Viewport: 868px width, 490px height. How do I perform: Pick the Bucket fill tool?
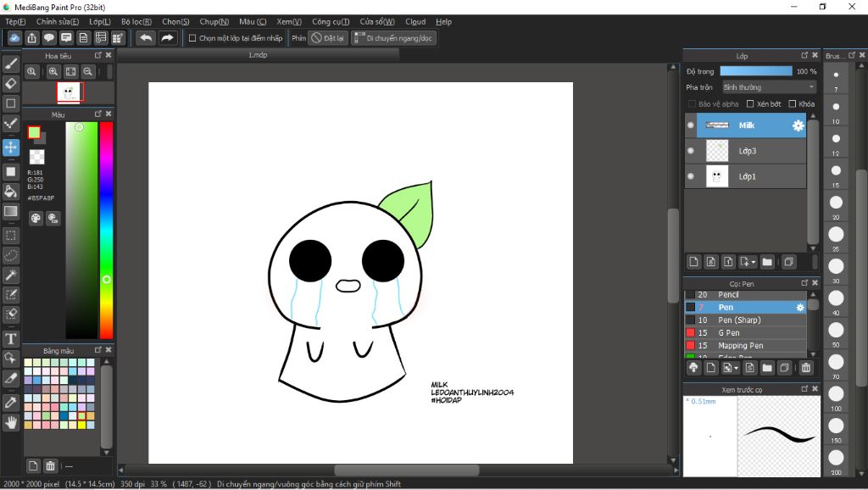click(x=11, y=192)
